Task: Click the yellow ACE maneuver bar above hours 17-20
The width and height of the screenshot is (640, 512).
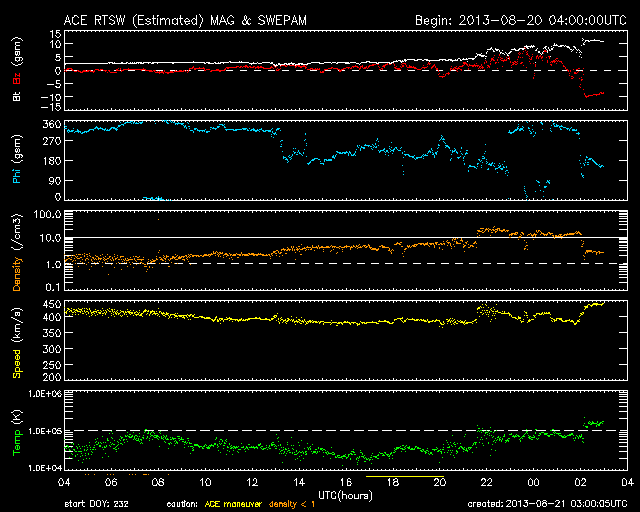Action: (404, 476)
